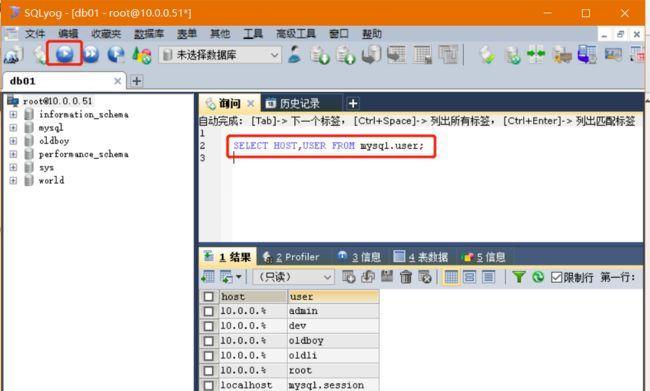Open the 帮助 menu

click(x=371, y=34)
